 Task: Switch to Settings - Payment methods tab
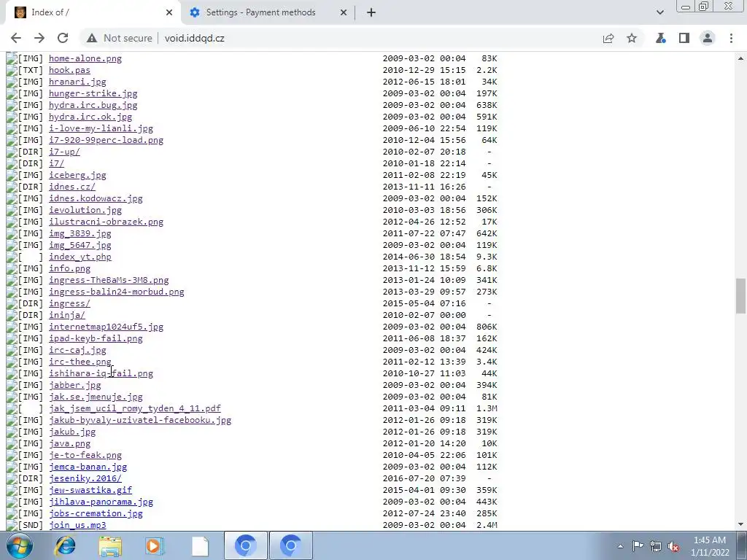point(268,12)
